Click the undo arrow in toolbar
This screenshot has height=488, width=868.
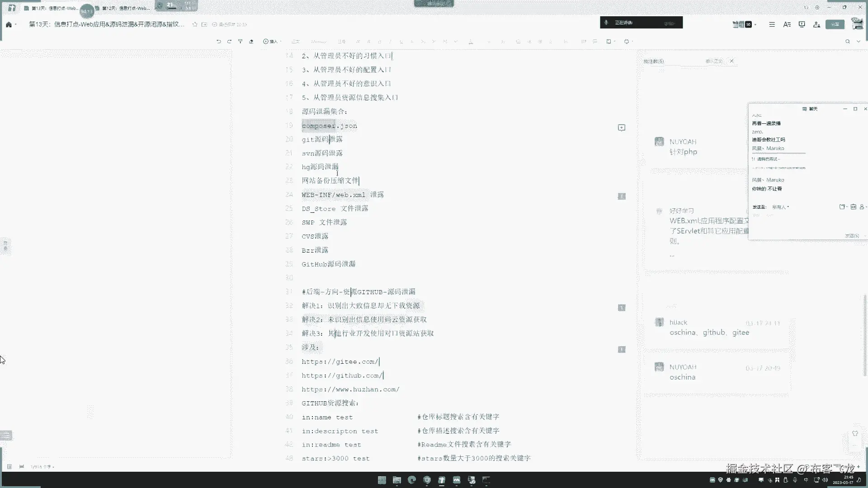point(218,41)
